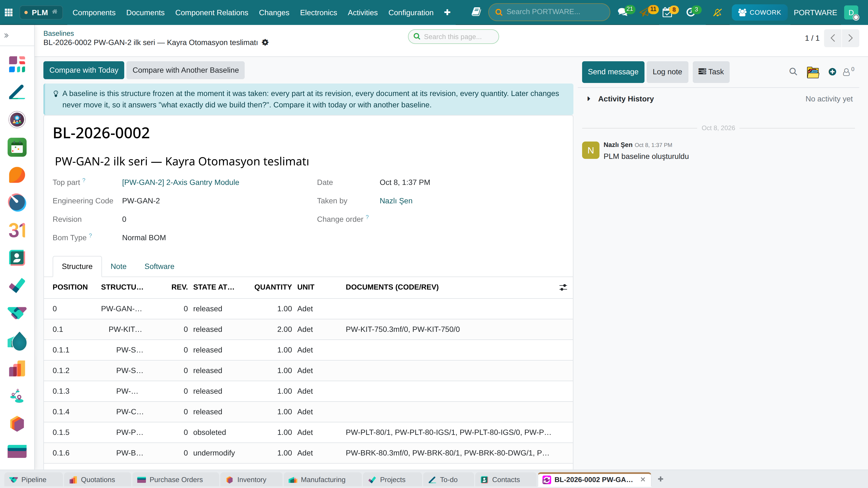Click Compare with Today button
Screen dimensions: 868x488
[x=84, y=70]
